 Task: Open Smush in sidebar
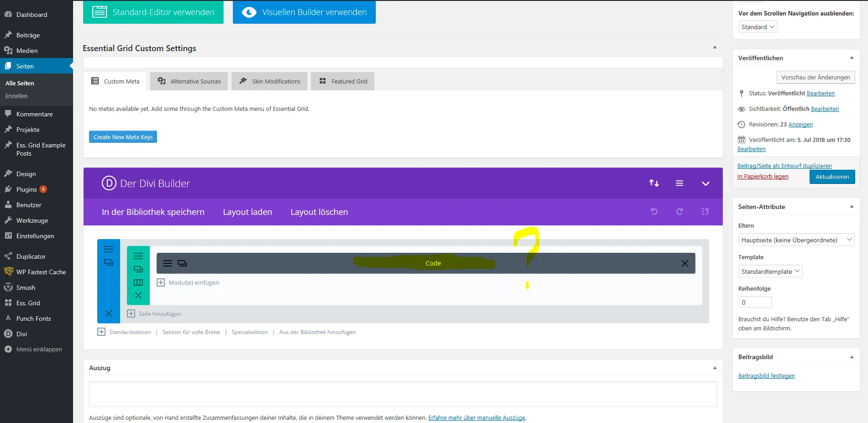pyautogui.click(x=37, y=287)
